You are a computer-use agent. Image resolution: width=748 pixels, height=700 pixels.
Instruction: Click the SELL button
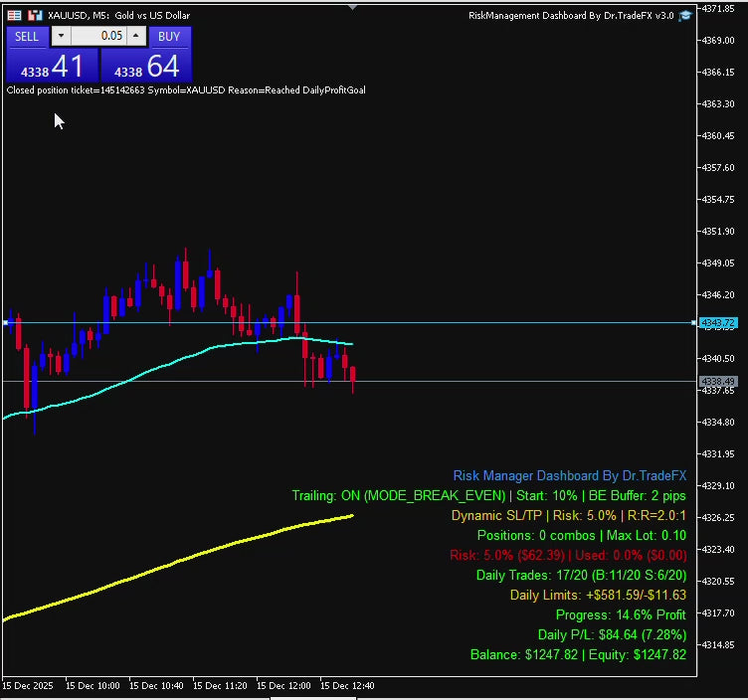[27, 37]
